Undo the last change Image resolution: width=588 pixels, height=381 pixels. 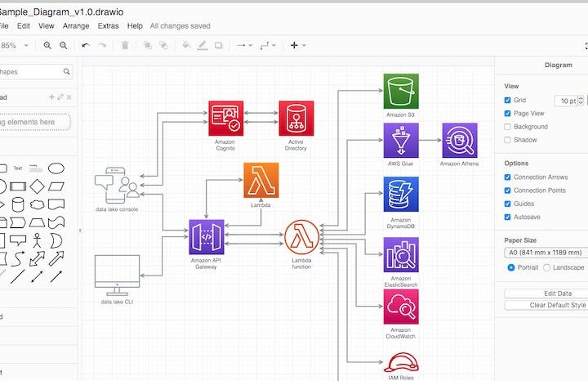[86, 46]
